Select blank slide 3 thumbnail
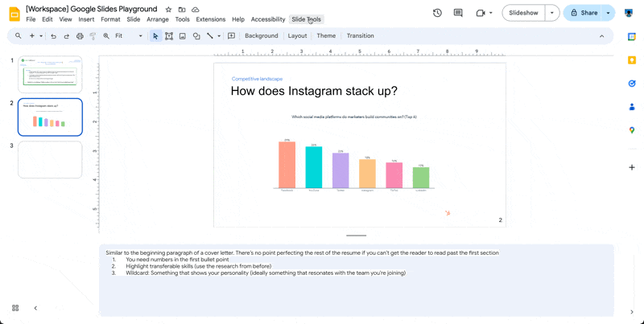644x324 pixels. 50,159
